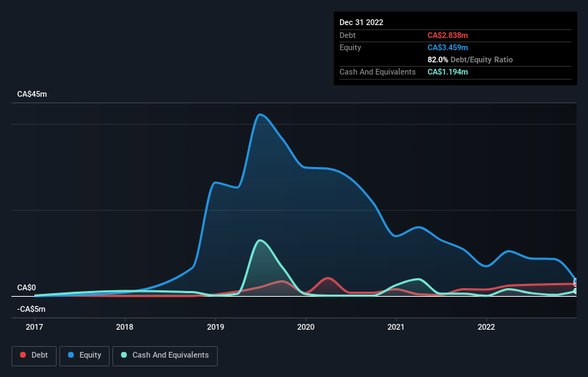Screen dimensions: 588x377
Task: Click the CA$0 y-axis label
Action: point(26,287)
